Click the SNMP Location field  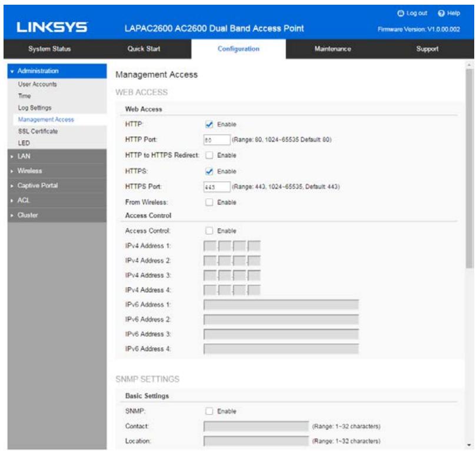[x=256, y=441]
